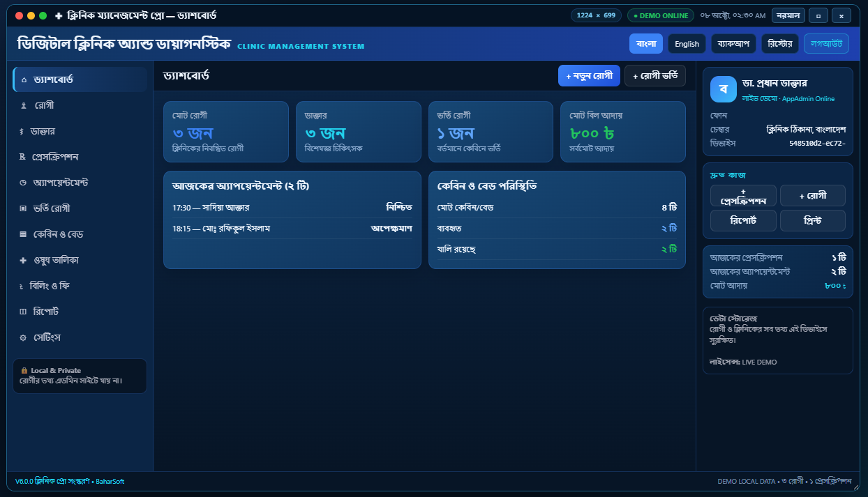Viewport: 868px width, 497px height.
Task: Open ডাক্তার in the sidebar
Action: (x=80, y=131)
